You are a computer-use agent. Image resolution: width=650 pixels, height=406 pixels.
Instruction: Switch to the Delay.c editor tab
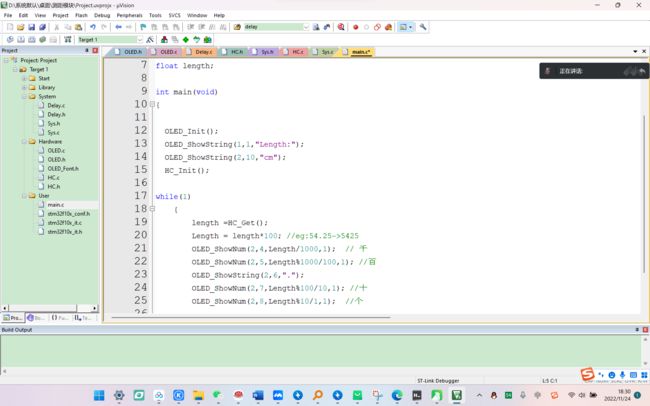click(x=200, y=52)
